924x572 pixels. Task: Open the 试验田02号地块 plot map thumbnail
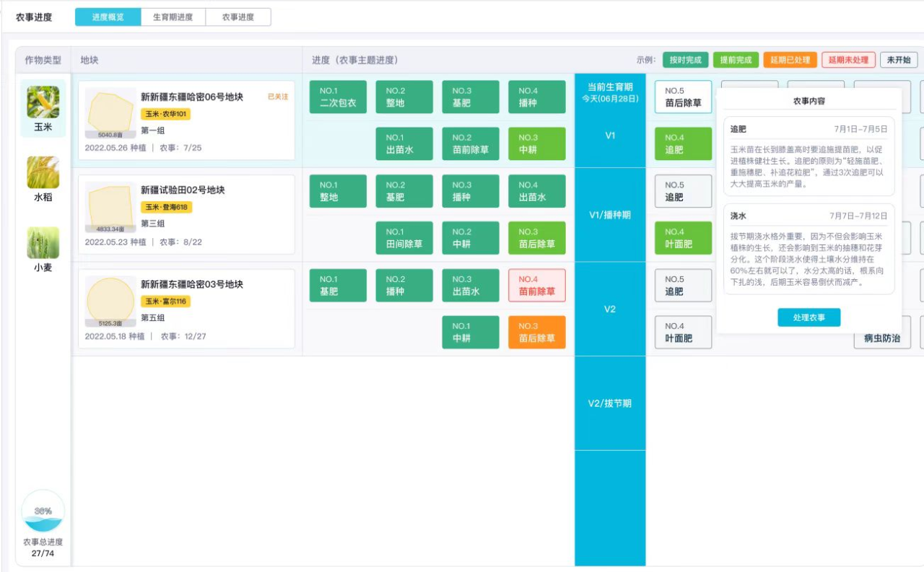(x=110, y=207)
